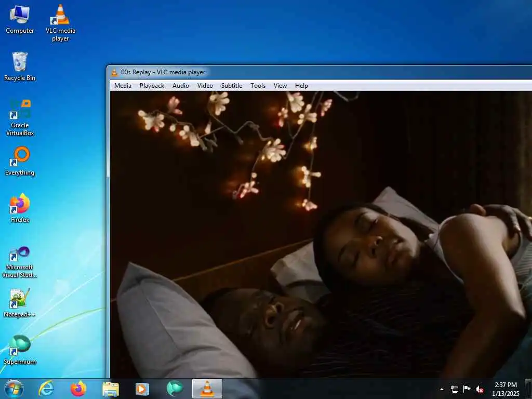
Task: Select the Computer desktop icon
Action: pos(20,19)
